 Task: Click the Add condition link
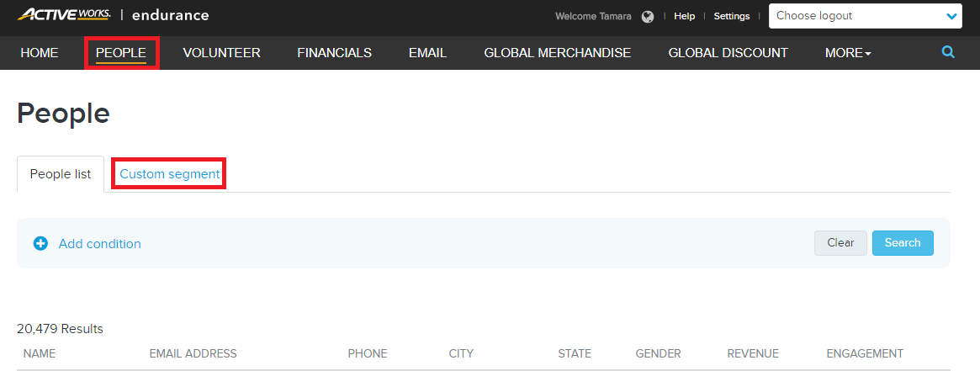100,244
